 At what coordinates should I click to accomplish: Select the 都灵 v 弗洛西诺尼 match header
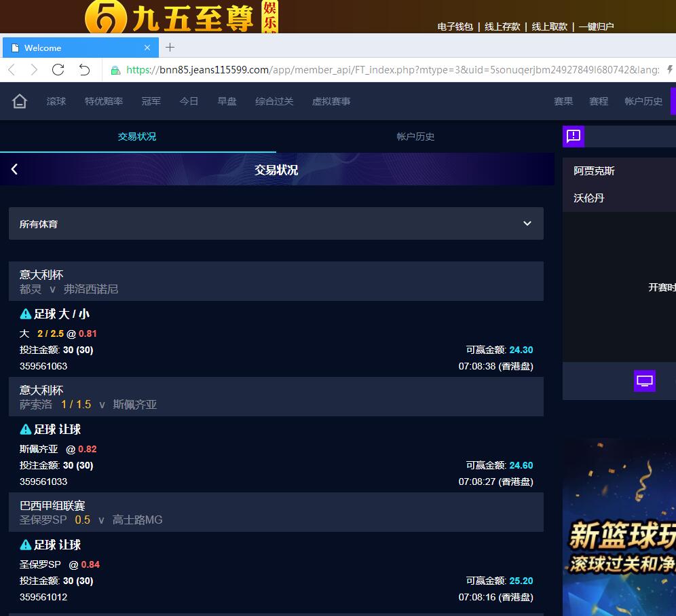(x=276, y=281)
